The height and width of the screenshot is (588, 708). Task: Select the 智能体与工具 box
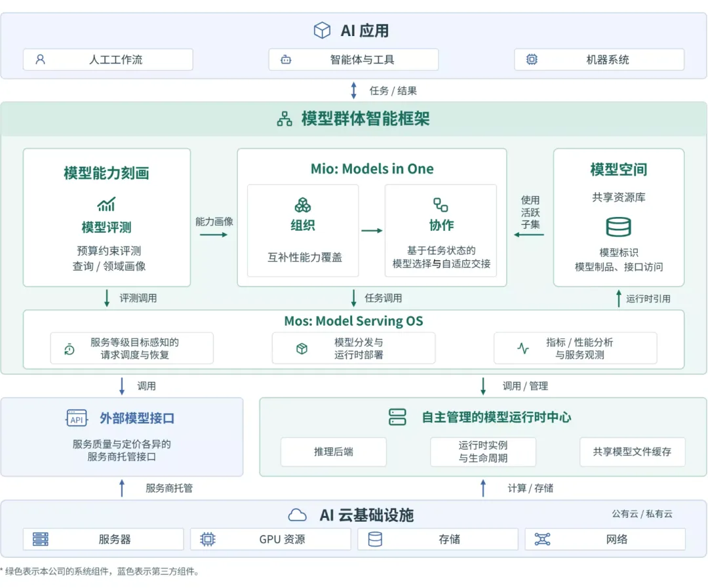coord(353,59)
